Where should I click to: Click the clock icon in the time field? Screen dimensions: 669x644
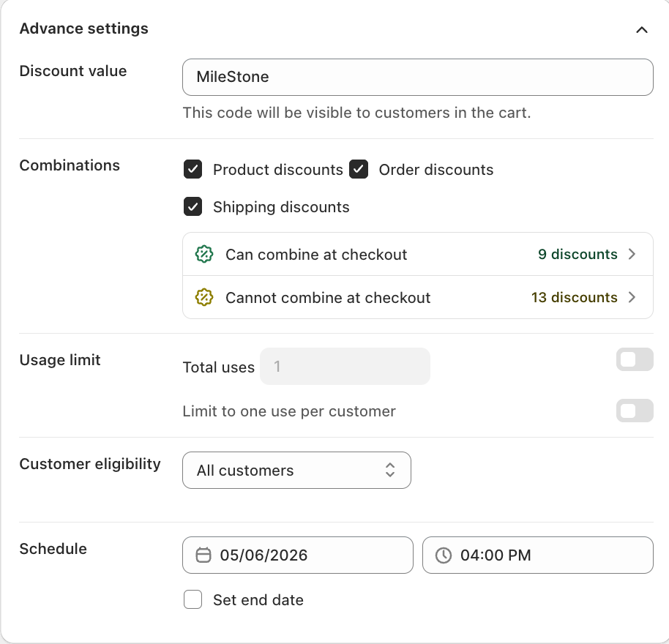(444, 555)
